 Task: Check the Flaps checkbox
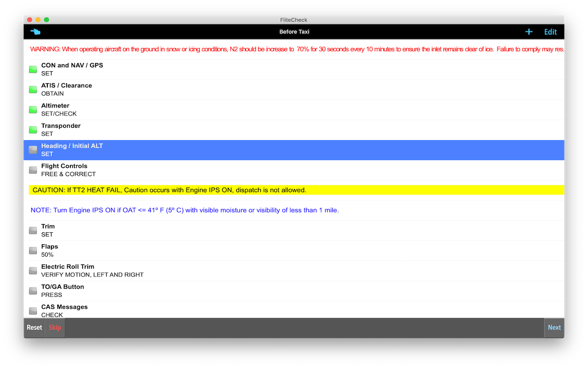[33, 251]
